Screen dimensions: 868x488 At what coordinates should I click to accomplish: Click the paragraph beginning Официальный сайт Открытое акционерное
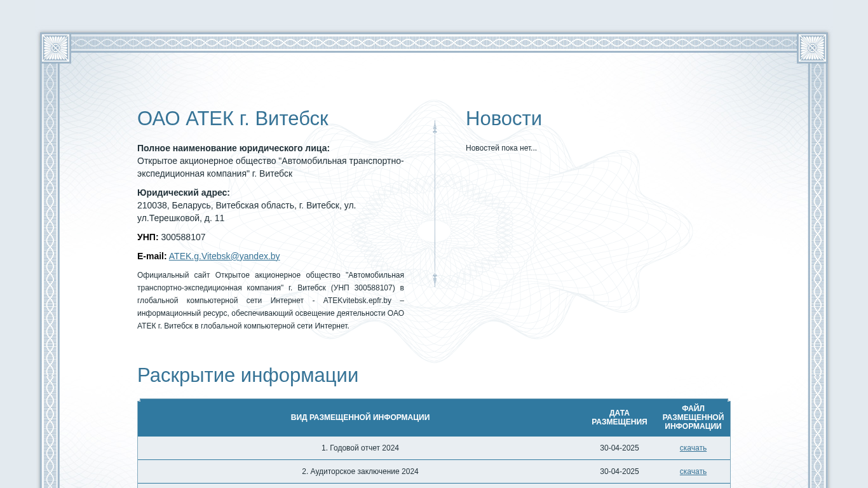coord(271,301)
